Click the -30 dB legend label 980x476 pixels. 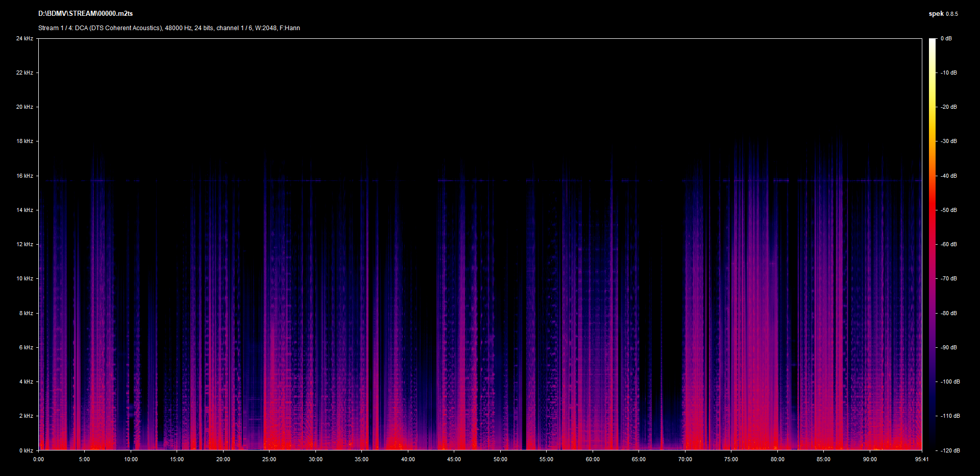tap(949, 141)
